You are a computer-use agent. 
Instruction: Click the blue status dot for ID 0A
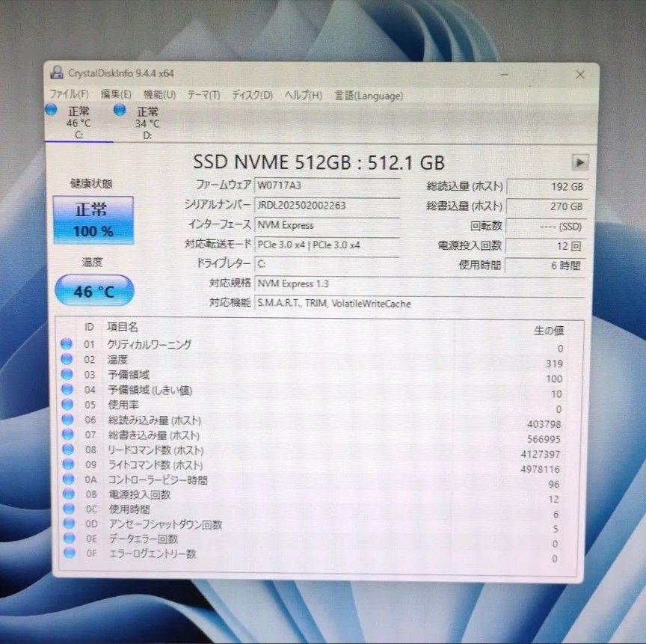tap(68, 479)
